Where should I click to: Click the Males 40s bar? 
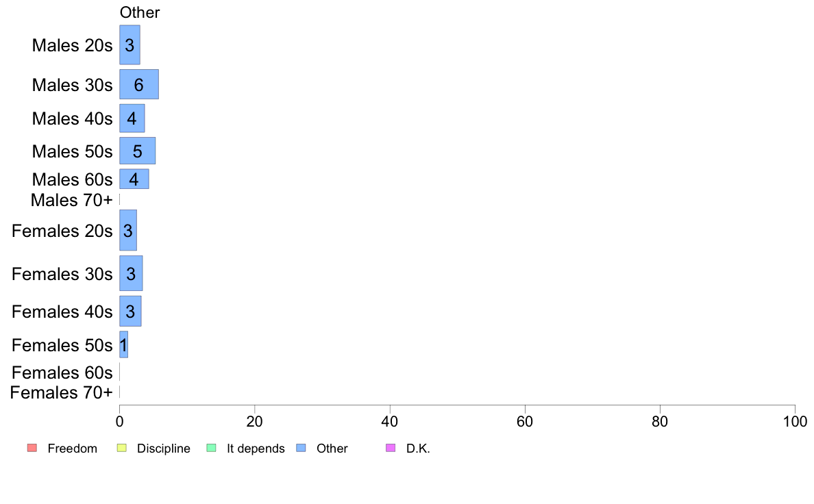click(x=132, y=118)
